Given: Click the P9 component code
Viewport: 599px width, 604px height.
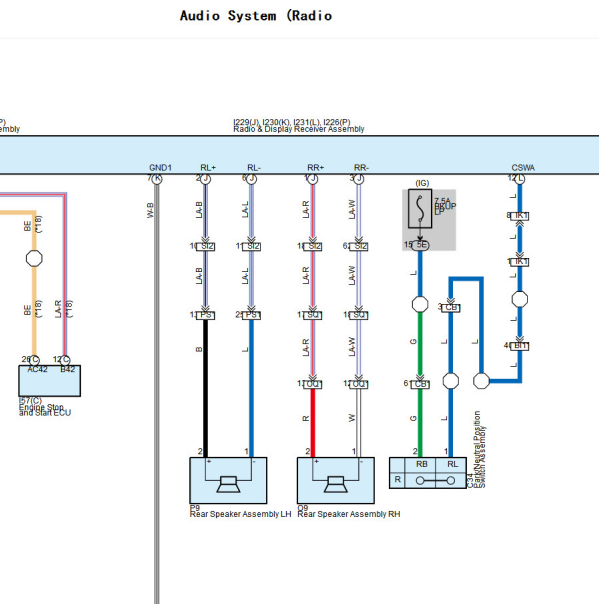Looking at the screenshot, I should [x=195, y=508].
